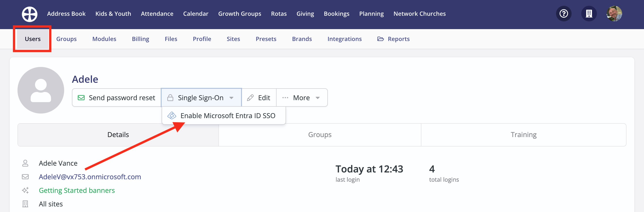
Task: Select the Users tab
Action: [33, 39]
